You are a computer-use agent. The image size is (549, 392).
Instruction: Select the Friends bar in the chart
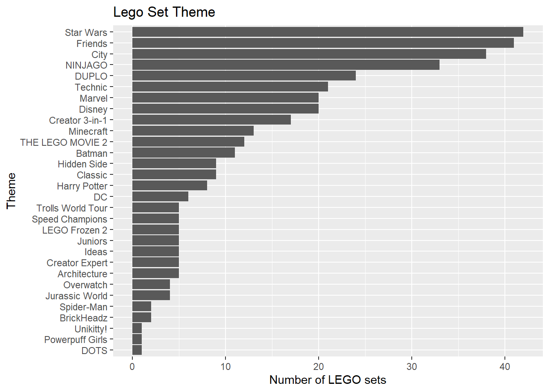[x=323, y=43]
